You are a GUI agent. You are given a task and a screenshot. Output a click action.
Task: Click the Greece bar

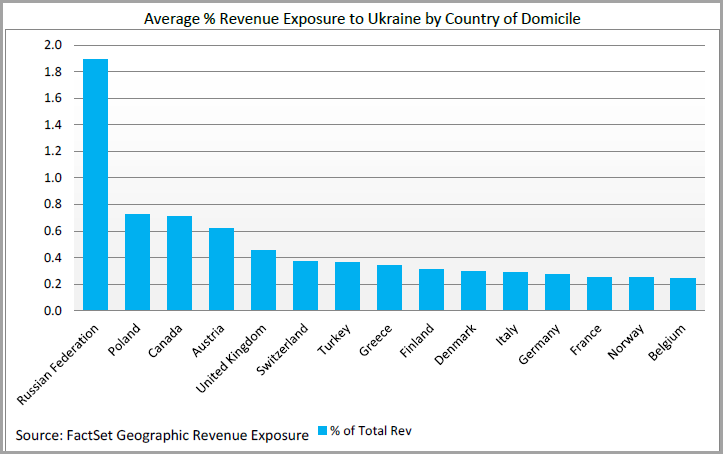[x=389, y=288]
